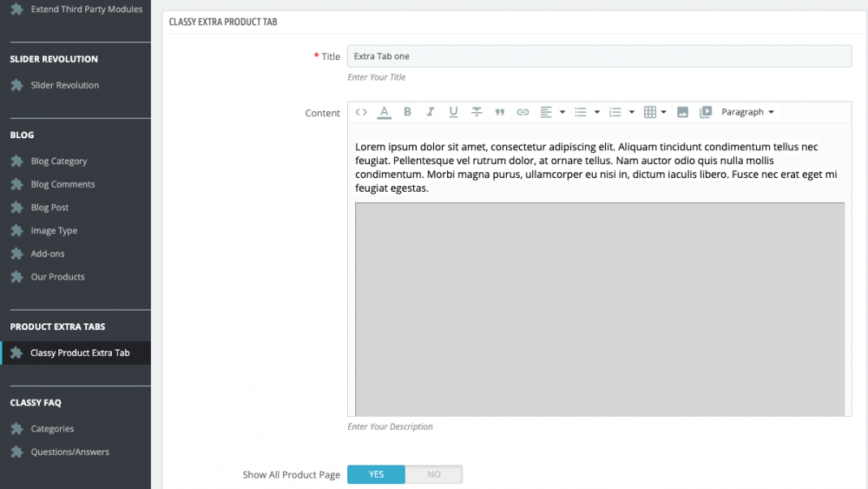This screenshot has height=489, width=868.
Task: Select the gray image placeholder in editor
Action: pos(600,309)
